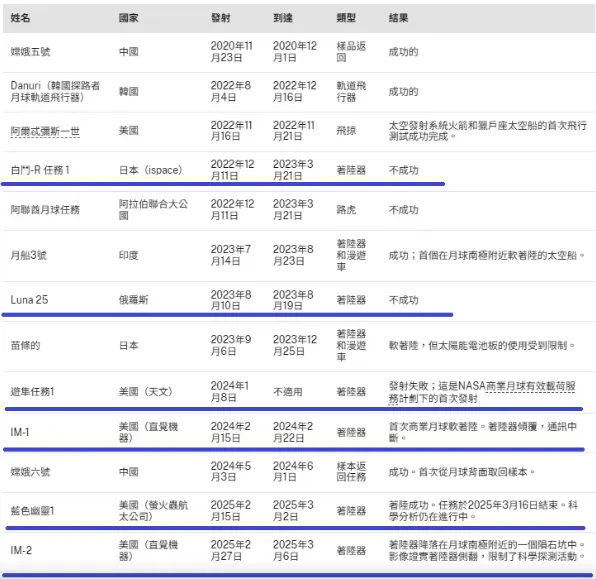
Task: Click the 飛掠 type cell
Action: pyautogui.click(x=346, y=130)
